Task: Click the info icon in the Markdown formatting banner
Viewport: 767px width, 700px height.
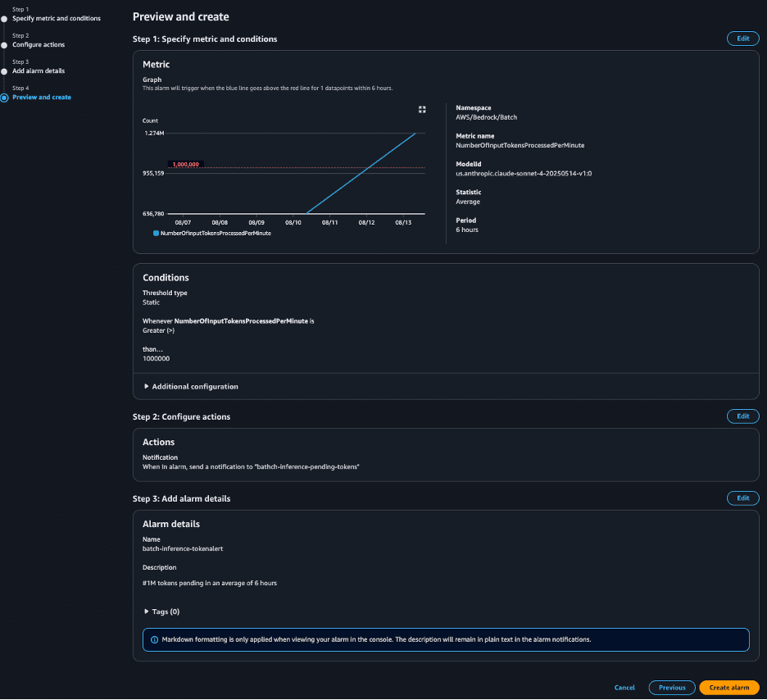Action: coord(156,639)
